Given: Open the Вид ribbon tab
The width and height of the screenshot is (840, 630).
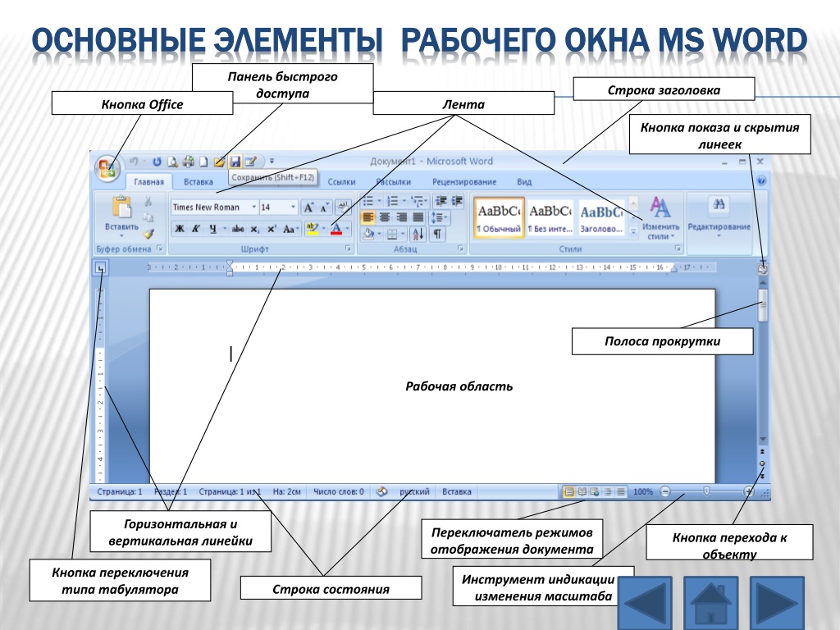Looking at the screenshot, I should tap(524, 181).
